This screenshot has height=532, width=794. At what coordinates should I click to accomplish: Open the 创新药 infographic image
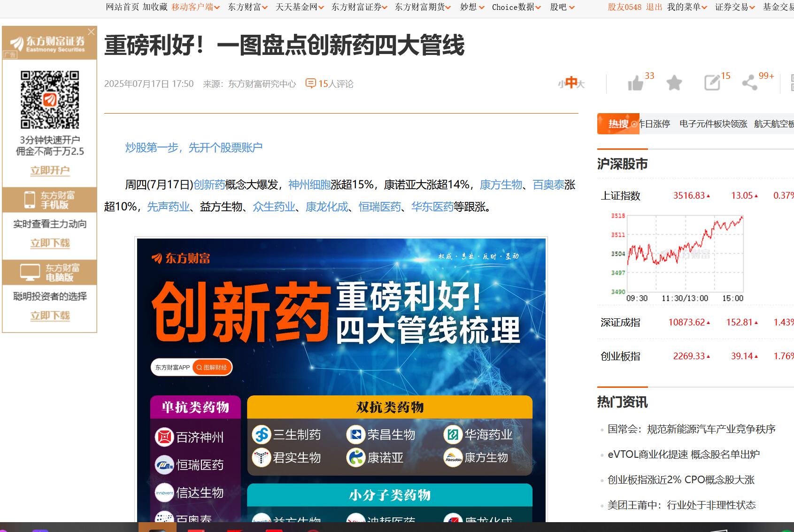click(341, 379)
